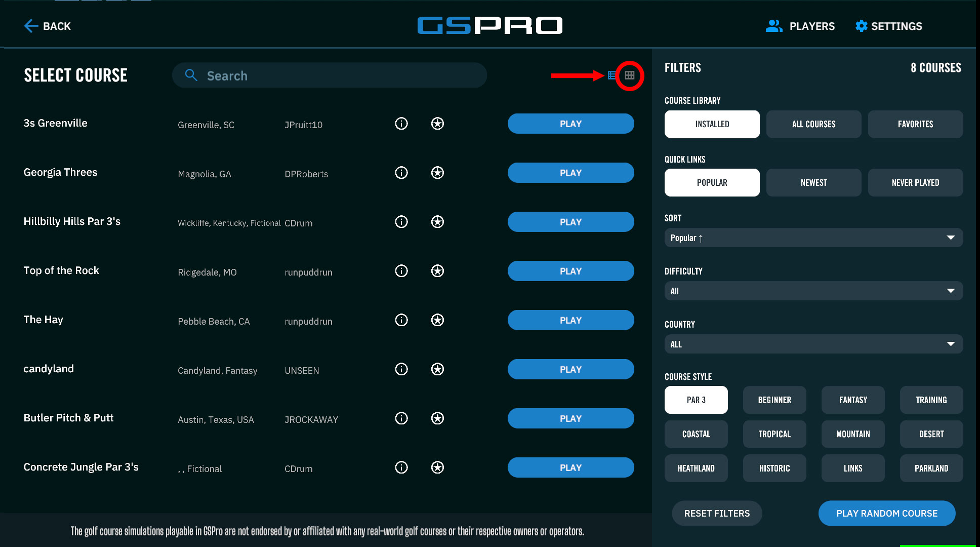Open the Country dropdown
This screenshot has width=980, height=547.
pyautogui.click(x=813, y=344)
